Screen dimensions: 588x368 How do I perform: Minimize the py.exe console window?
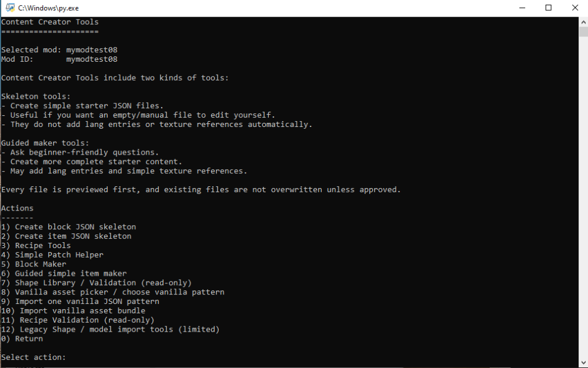[522, 8]
